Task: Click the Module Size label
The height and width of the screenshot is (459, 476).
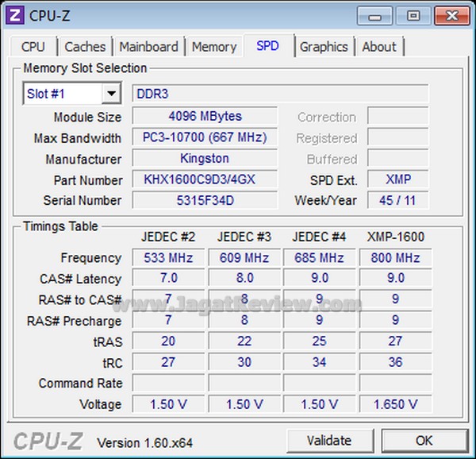Action: pyautogui.click(x=88, y=117)
